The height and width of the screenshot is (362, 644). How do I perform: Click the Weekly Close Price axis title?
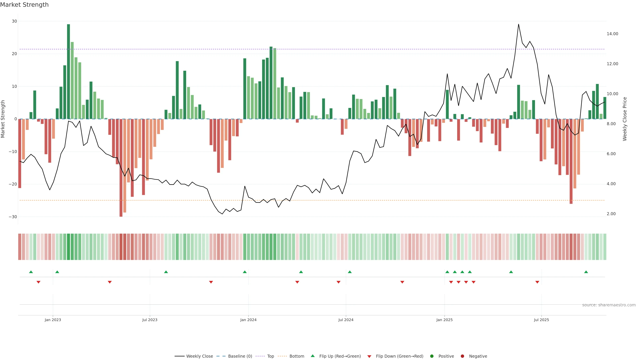tap(625, 119)
